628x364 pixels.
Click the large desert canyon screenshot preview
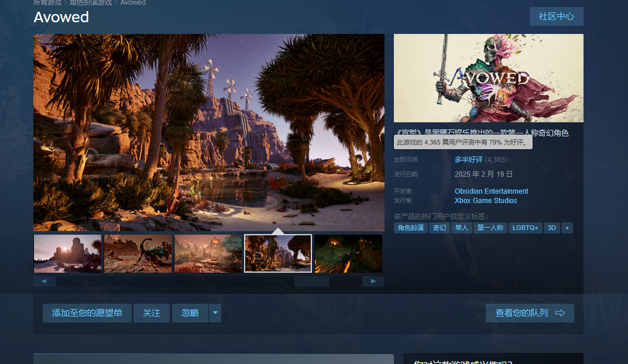(x=209, y=132)
